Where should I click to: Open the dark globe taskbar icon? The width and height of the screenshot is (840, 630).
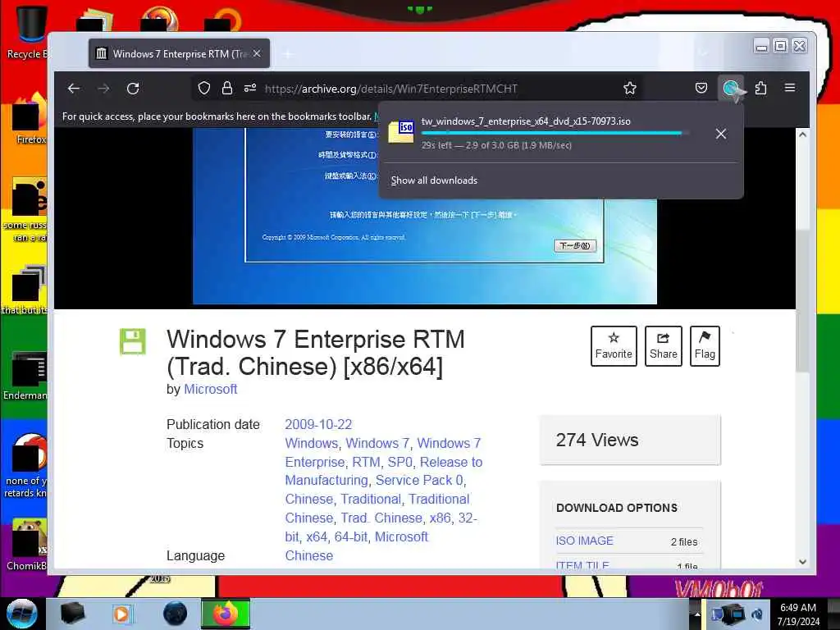click(176, 614)
